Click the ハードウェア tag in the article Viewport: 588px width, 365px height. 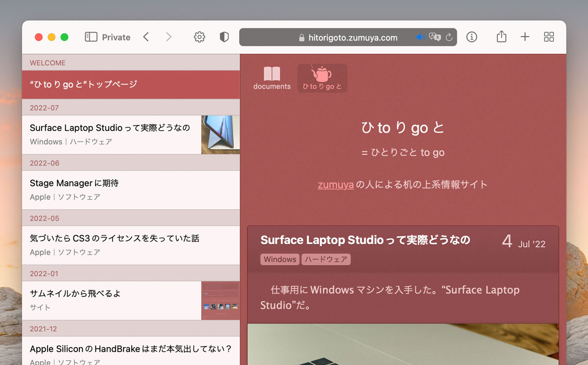(326, 259)
